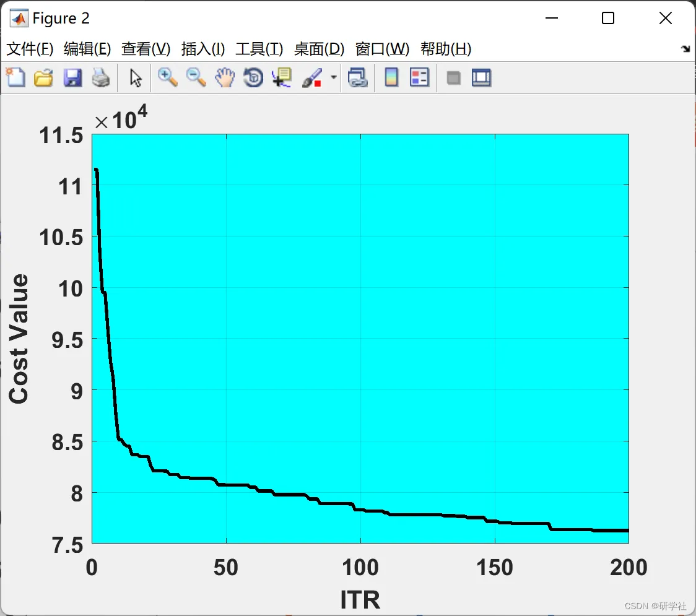Activate the Brush data tool

(x=312, y=77)
